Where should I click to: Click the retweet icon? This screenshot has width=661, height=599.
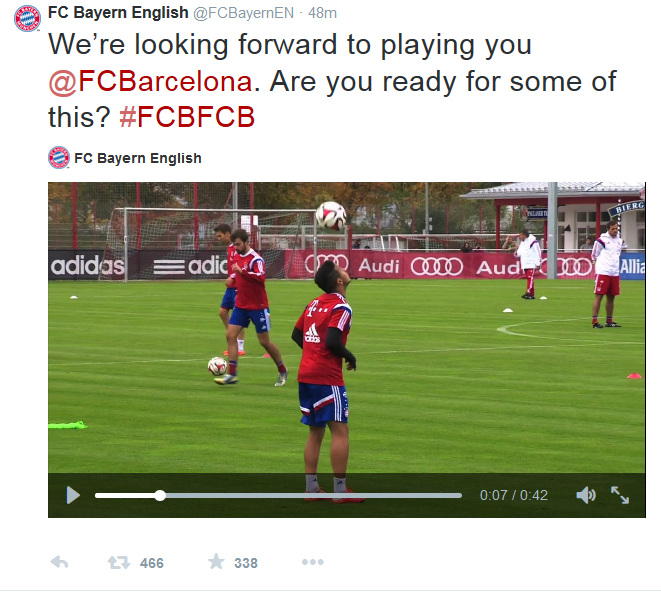pyautogui.click(x=119, y=562)
